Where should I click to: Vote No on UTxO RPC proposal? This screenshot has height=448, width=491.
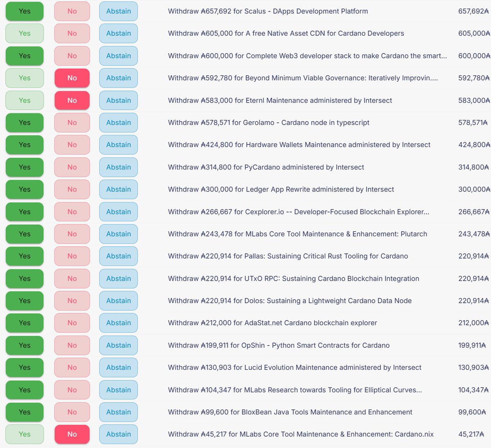[x=72, y=279]
